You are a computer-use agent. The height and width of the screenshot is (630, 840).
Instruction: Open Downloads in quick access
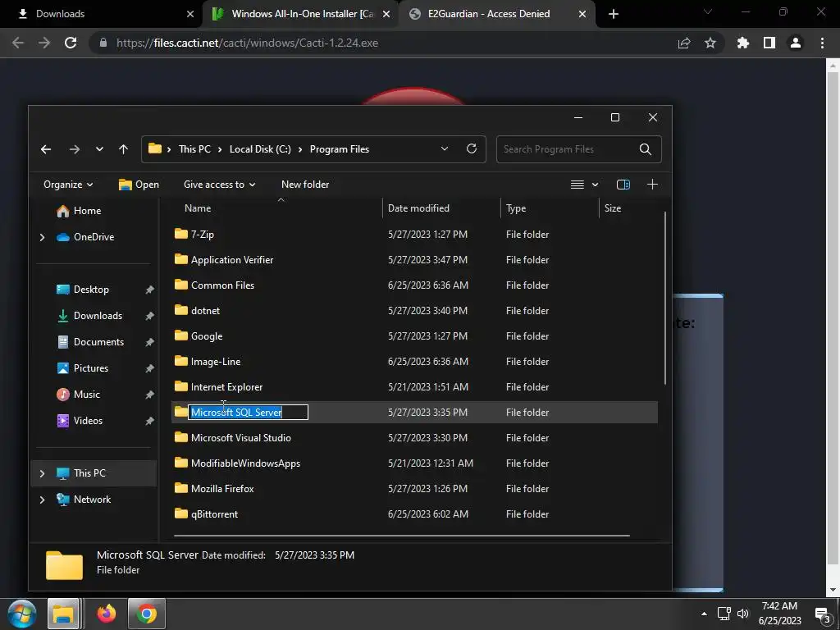click(x=90, y=316)
